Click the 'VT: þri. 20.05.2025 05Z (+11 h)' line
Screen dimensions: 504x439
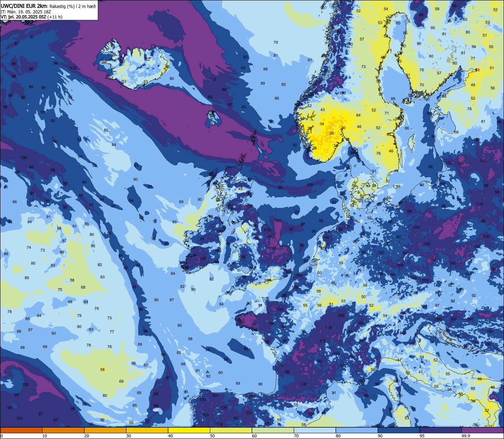pyautogui.click(x=31, y=17)
